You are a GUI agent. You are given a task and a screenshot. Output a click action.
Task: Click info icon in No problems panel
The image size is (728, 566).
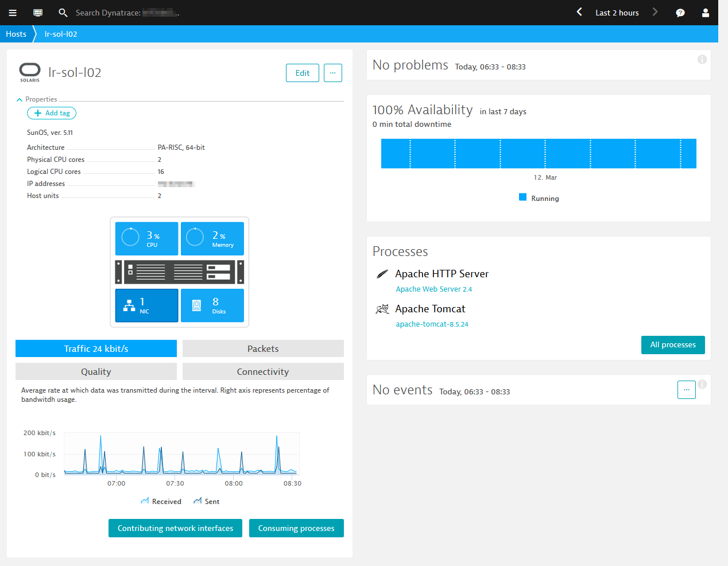pos(702,59)
